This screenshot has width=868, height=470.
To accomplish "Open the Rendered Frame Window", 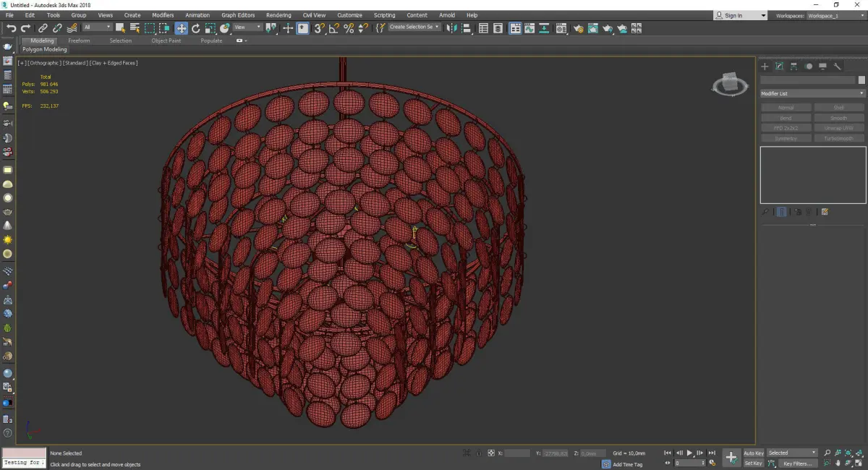I will click(593, 28).
